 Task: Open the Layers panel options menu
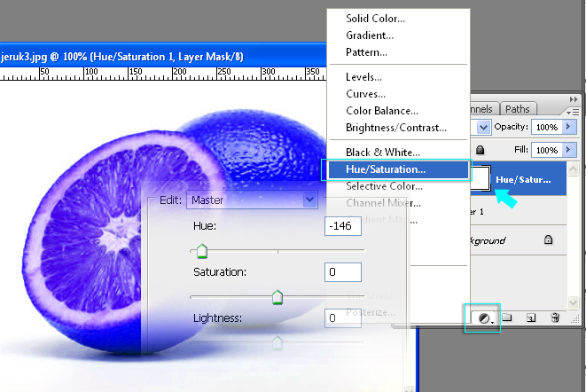click(x=573, y=112)
